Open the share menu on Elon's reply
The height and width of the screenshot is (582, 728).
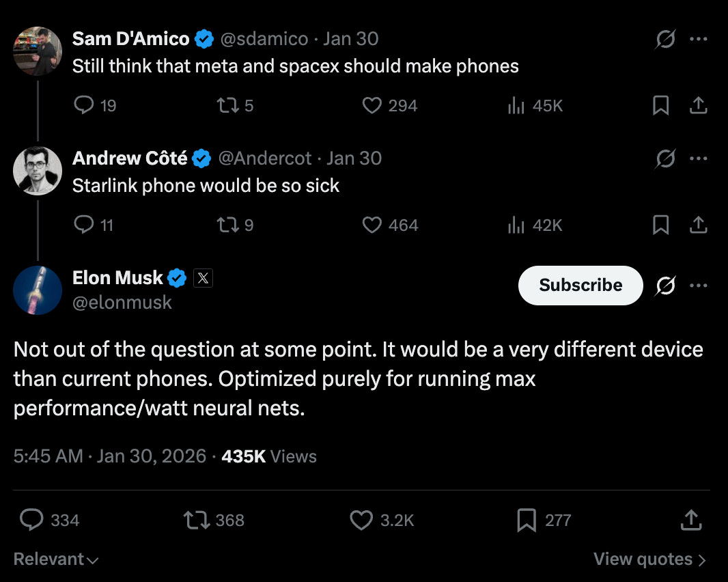[690, 520]
